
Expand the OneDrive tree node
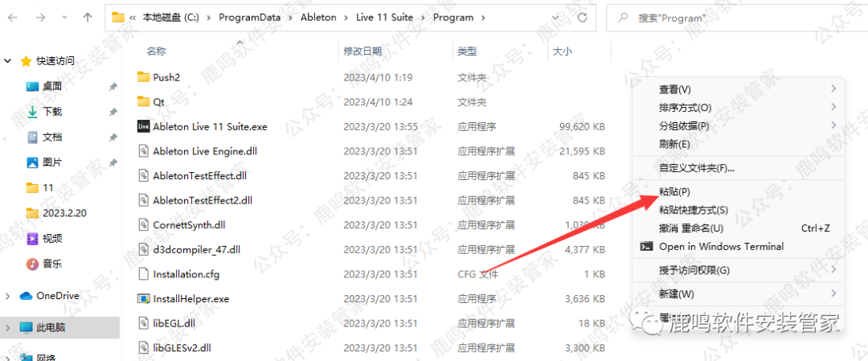(x=8, y=296)
